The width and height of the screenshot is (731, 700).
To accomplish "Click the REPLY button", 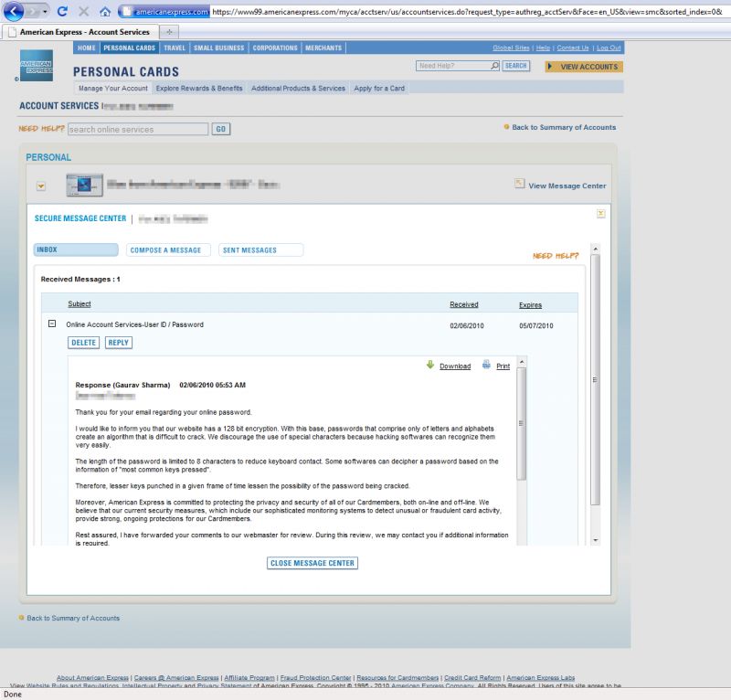I will pyautogui.click(x=119, y=343).
